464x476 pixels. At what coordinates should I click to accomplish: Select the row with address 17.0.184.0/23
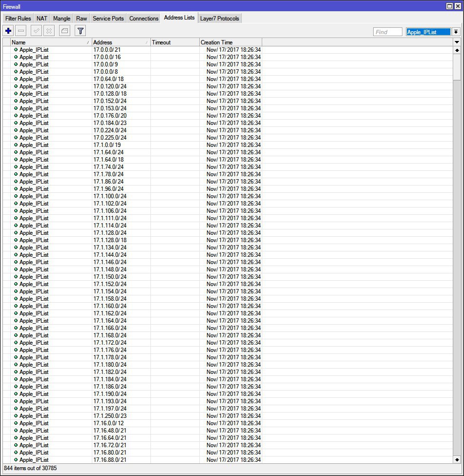point(228,123)
